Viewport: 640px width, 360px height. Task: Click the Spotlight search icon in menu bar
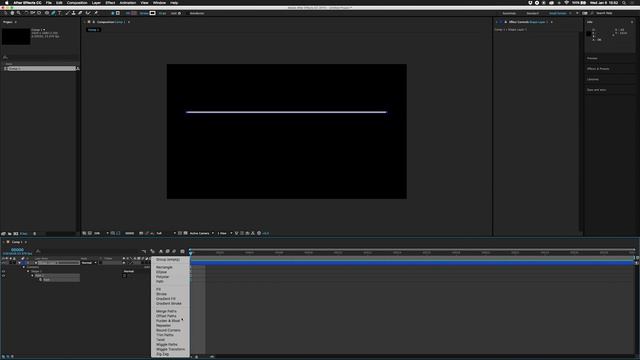[624, 3]
